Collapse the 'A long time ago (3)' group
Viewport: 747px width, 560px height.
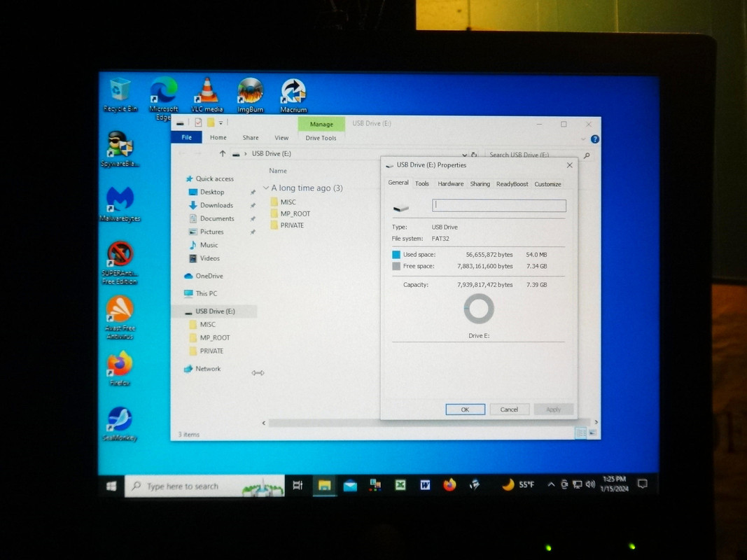tap(266, 188)
